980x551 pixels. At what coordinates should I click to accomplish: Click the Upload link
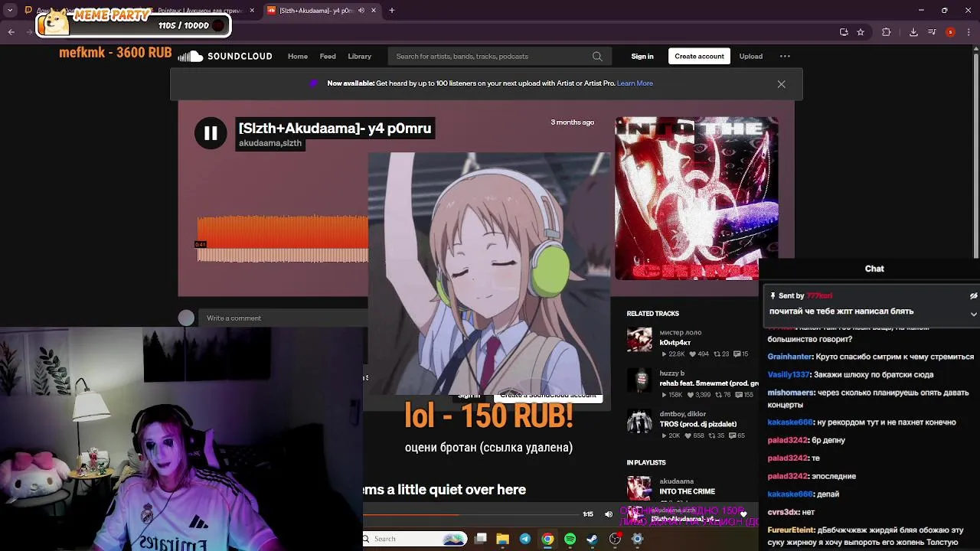tap(750, 56)
